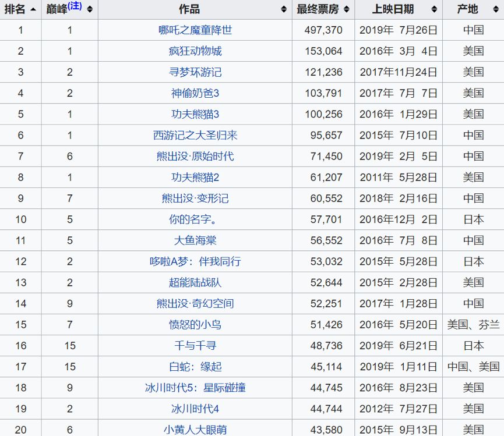Screen dimensions: 504x436
Task: Click 冰川时代5：星际碰撞 link
Action: 195,388
